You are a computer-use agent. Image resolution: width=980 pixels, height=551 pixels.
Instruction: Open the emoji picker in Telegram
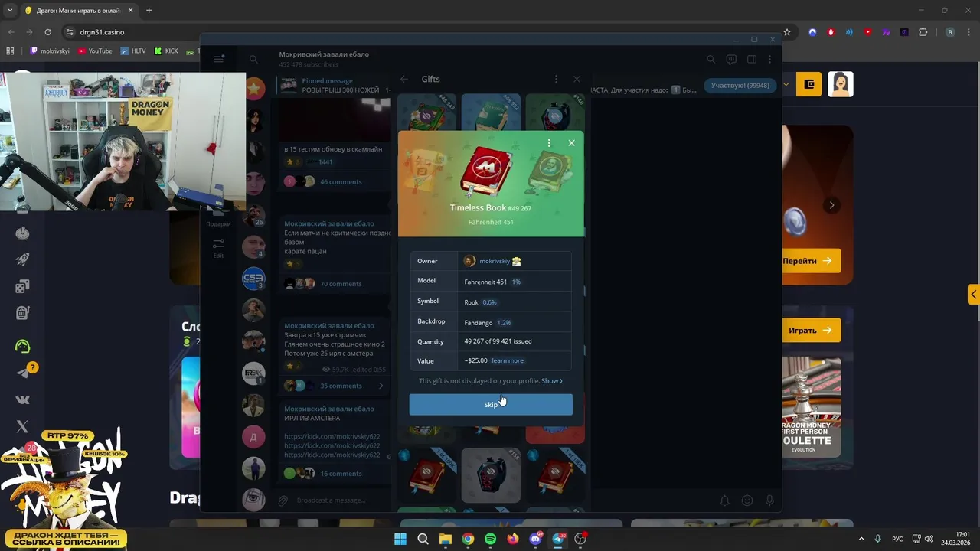747,500
